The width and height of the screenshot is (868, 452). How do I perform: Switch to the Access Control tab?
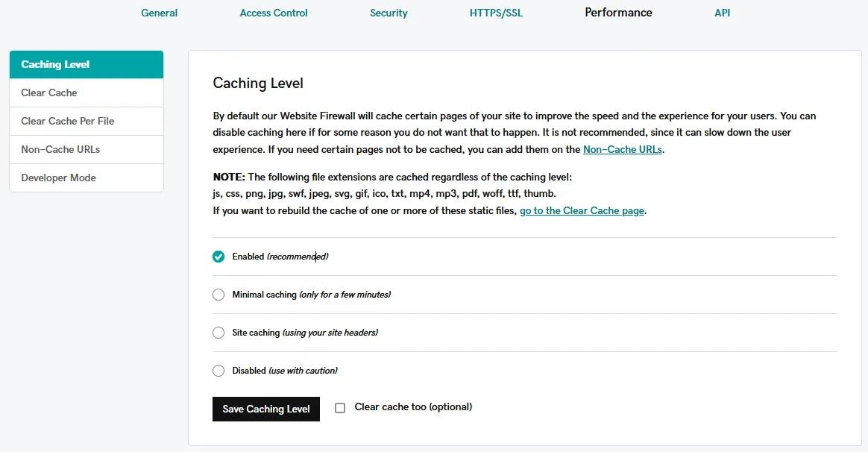[274, 13]
